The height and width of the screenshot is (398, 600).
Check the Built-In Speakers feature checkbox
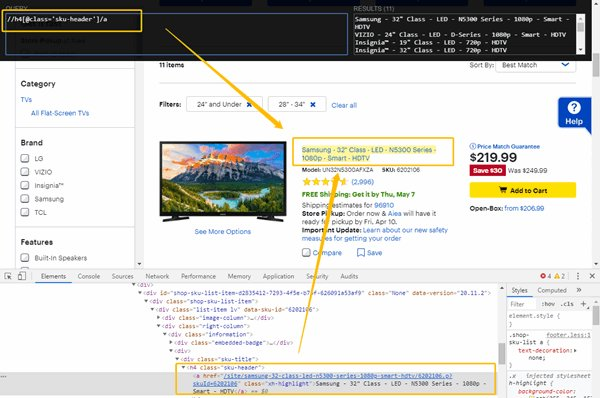pos(25,258)
